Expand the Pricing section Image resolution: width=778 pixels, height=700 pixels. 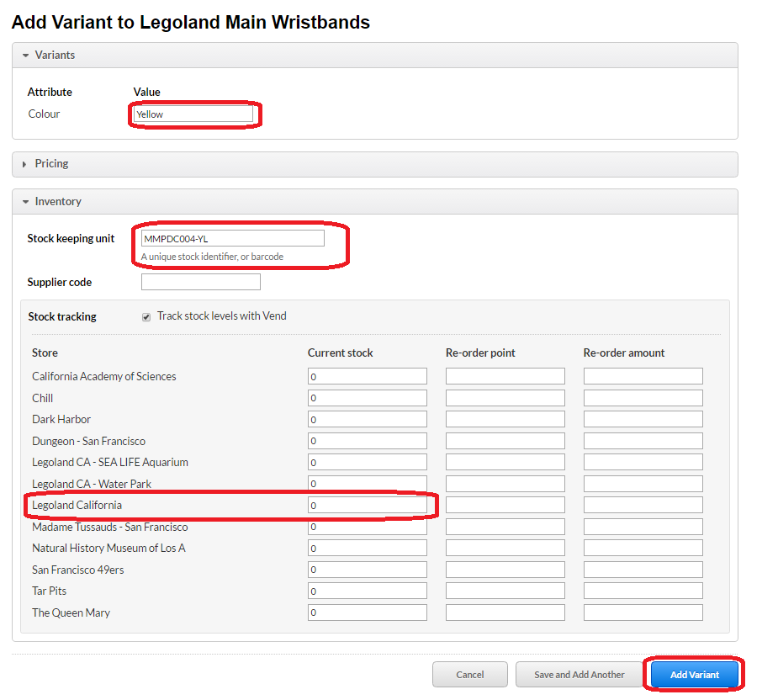coord(374,164)
